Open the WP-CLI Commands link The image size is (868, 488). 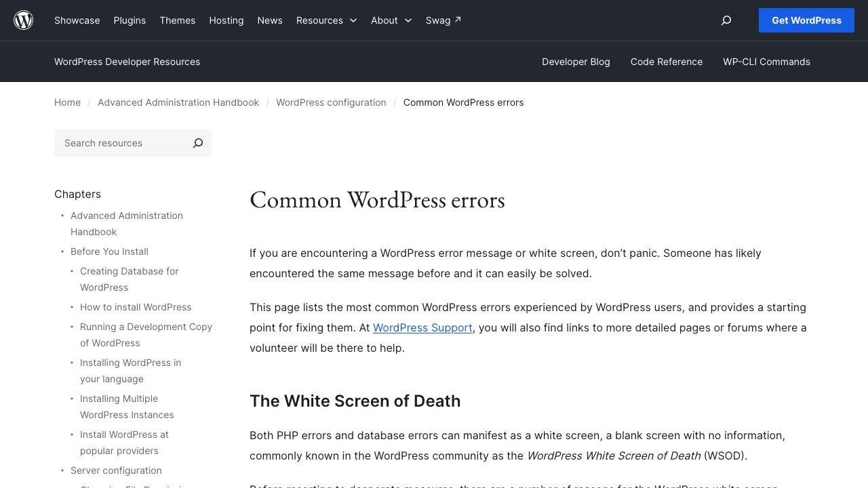pos(766,62)
